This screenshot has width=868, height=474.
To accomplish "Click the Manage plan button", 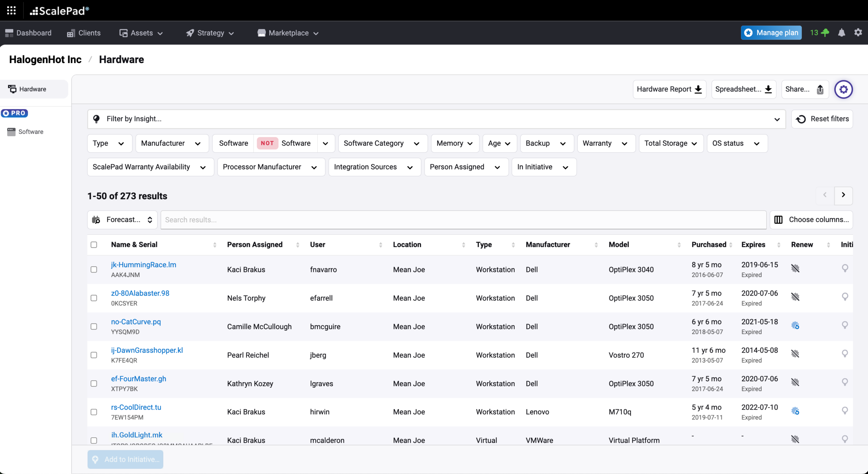I will 771,33.
